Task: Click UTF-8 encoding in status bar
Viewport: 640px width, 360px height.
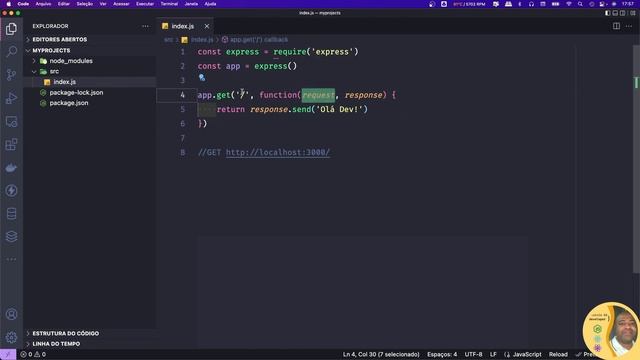Action: pyautogui.click(x=473, y=354)
